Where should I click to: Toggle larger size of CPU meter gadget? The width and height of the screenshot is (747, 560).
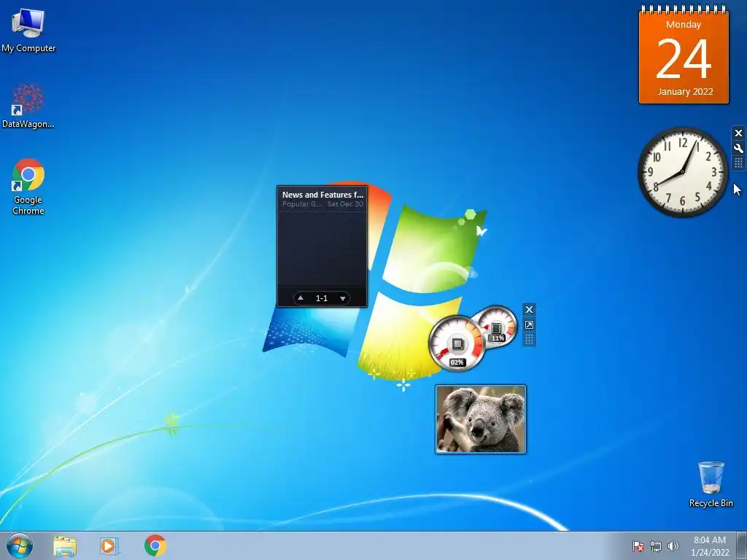coord(529,324)
